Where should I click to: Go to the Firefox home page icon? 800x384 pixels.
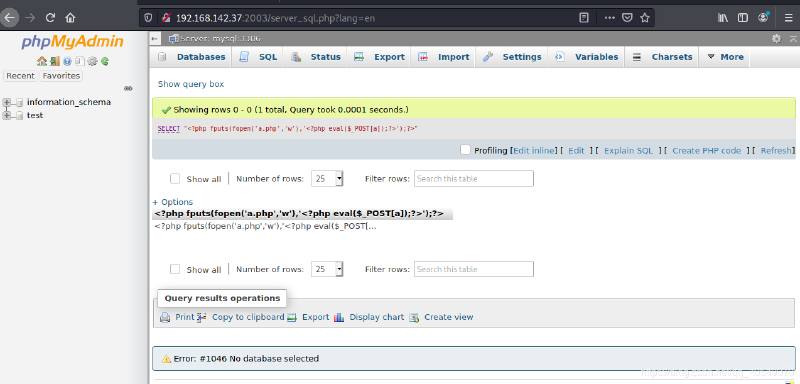(70, 18)
